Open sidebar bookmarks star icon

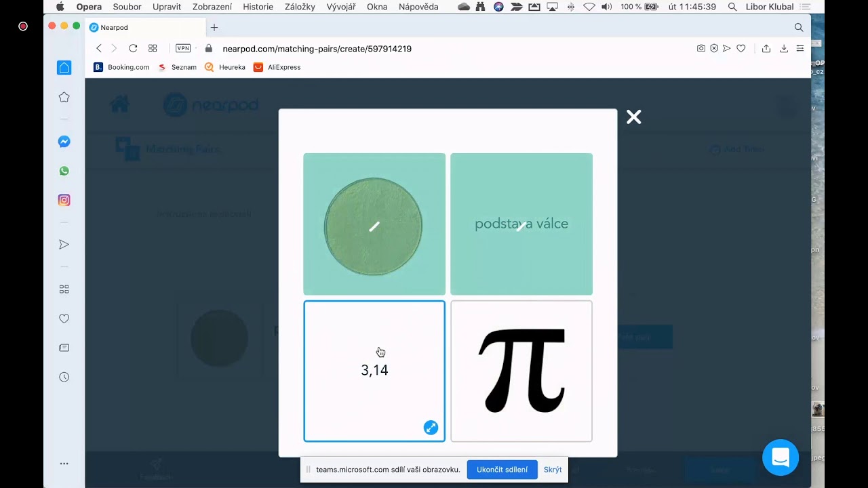tap(64, 97)
